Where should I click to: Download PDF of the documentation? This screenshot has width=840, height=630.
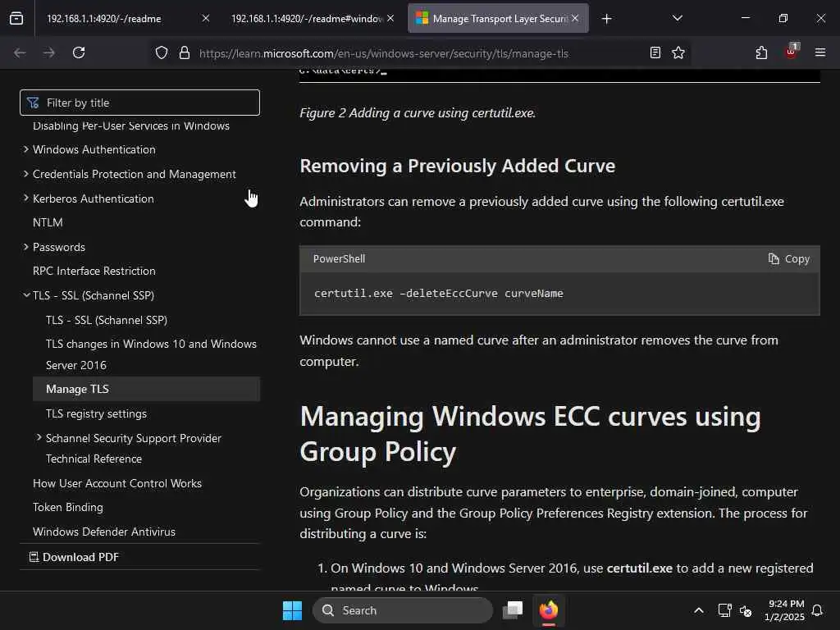point(74,557)
